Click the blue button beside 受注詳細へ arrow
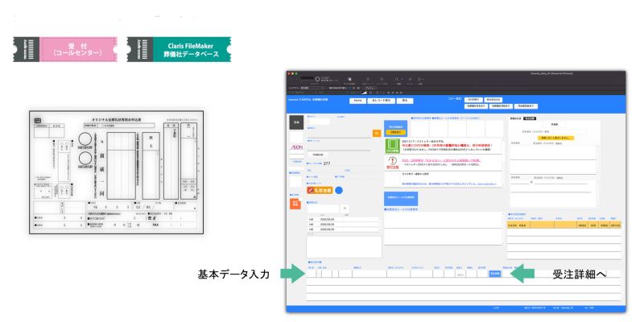 494,274
